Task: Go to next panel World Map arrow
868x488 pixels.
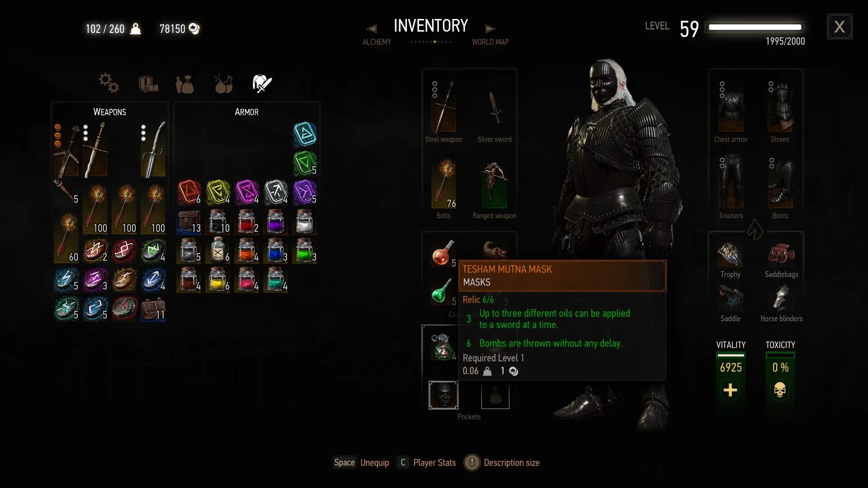Action: (490, 29)
